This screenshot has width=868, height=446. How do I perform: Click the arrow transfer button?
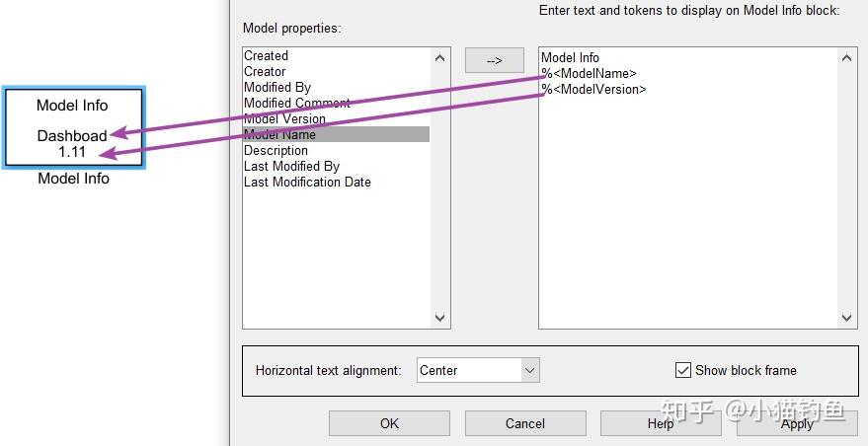pyautogui.click(x=494, y=60)
